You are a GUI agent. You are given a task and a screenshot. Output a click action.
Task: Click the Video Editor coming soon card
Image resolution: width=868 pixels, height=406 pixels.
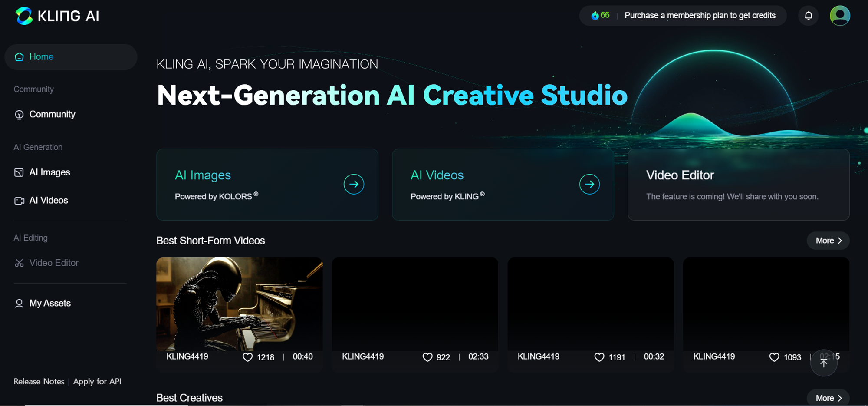click(x=739, y=185)
